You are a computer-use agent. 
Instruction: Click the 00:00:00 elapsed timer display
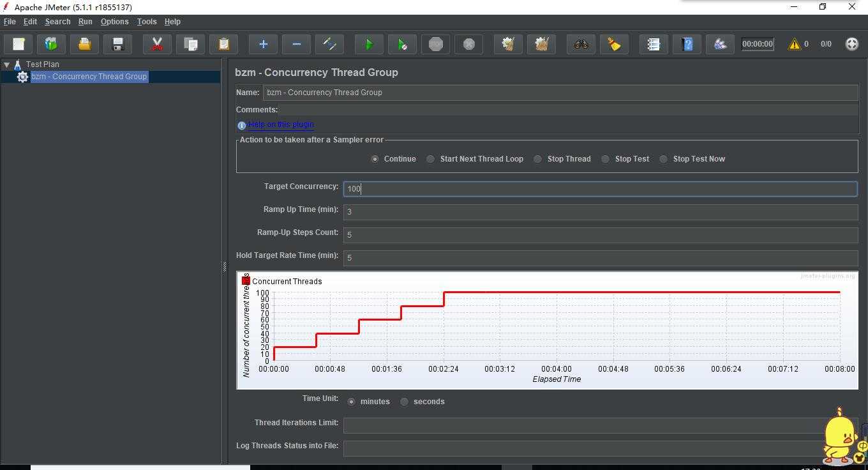click(x=758, y=44)
